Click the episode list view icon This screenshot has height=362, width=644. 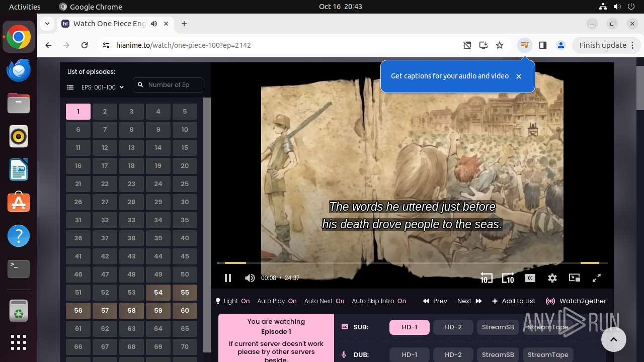(70, 87)
